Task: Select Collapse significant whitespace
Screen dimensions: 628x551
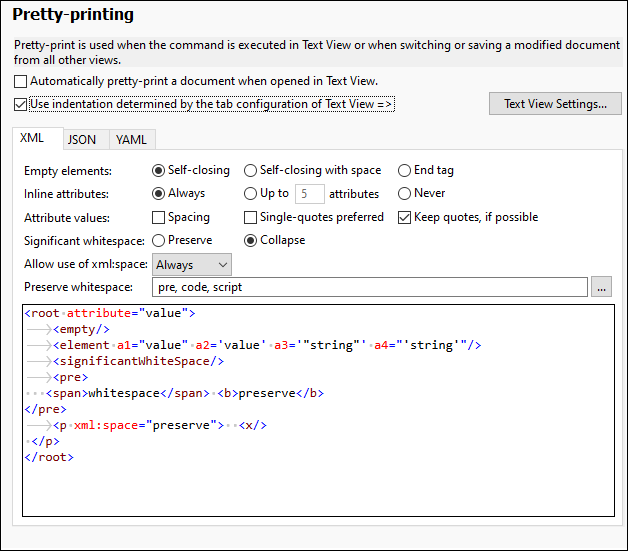Action: click(251, 240)
